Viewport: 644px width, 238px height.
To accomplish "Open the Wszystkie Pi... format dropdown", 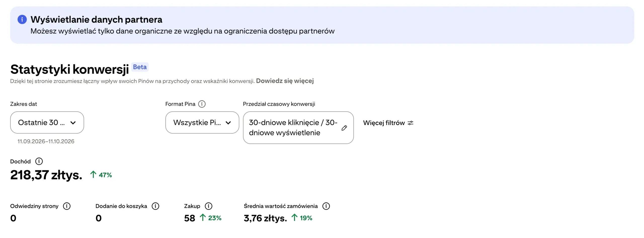I will (202, 123).
